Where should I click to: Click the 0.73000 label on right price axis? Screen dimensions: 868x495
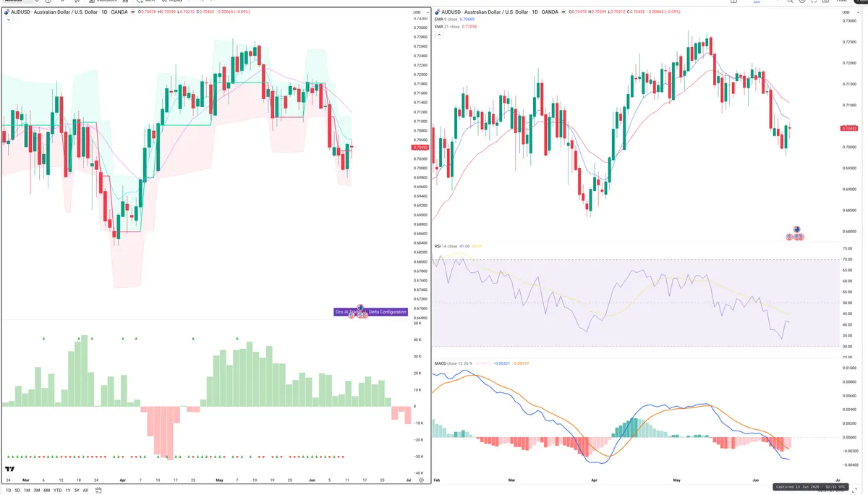point(851,21)
